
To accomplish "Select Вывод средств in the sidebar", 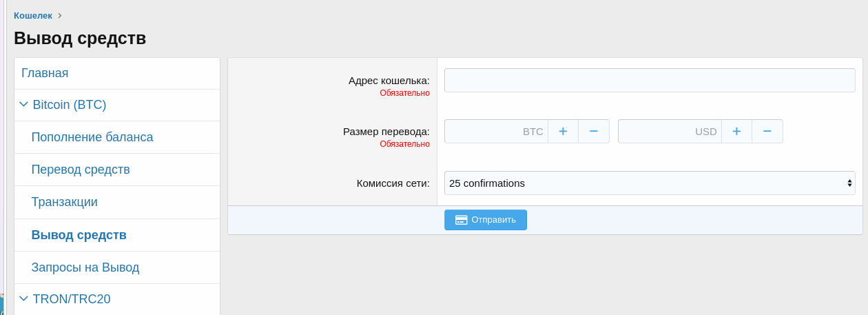I will pyautogui.click(x=79, y=235).
